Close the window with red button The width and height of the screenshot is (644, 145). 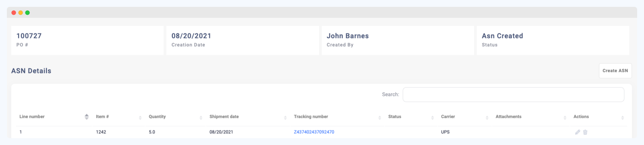tap(14, 13)
